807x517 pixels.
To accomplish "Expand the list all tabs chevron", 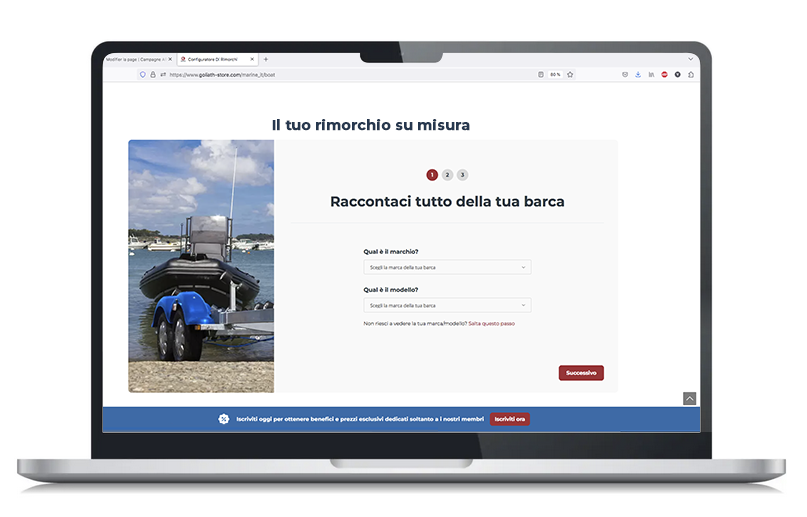I will [x=690, y=59].
